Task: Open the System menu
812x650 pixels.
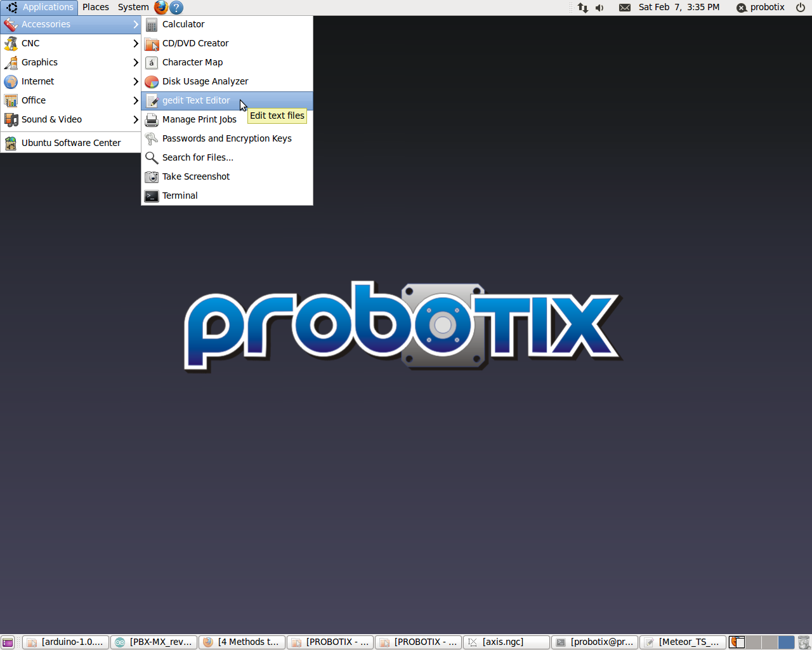Action: pos(133,8)
